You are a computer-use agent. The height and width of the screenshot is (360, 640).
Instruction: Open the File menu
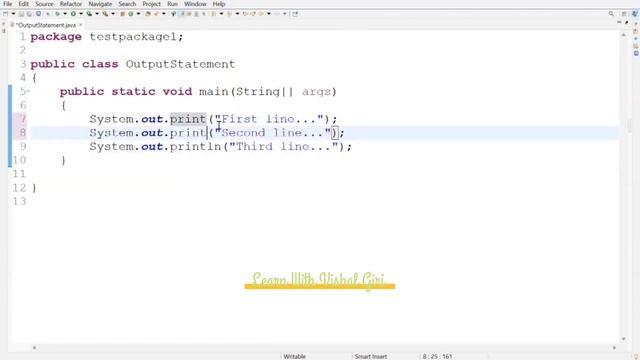click(7, 4)
